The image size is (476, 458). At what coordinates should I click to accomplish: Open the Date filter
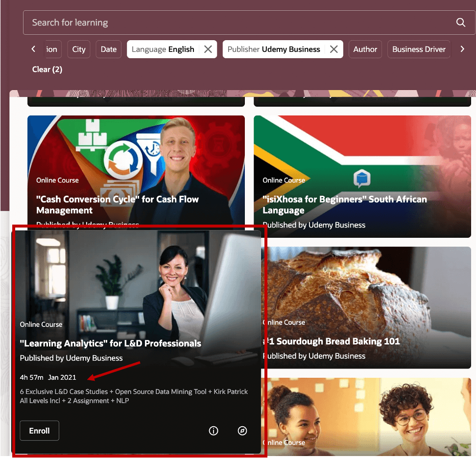click(109, 49)
